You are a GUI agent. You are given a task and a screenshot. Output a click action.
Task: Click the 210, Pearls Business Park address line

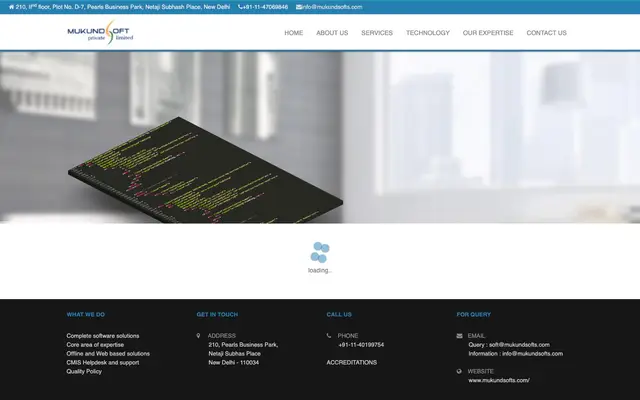coord(243,345)
